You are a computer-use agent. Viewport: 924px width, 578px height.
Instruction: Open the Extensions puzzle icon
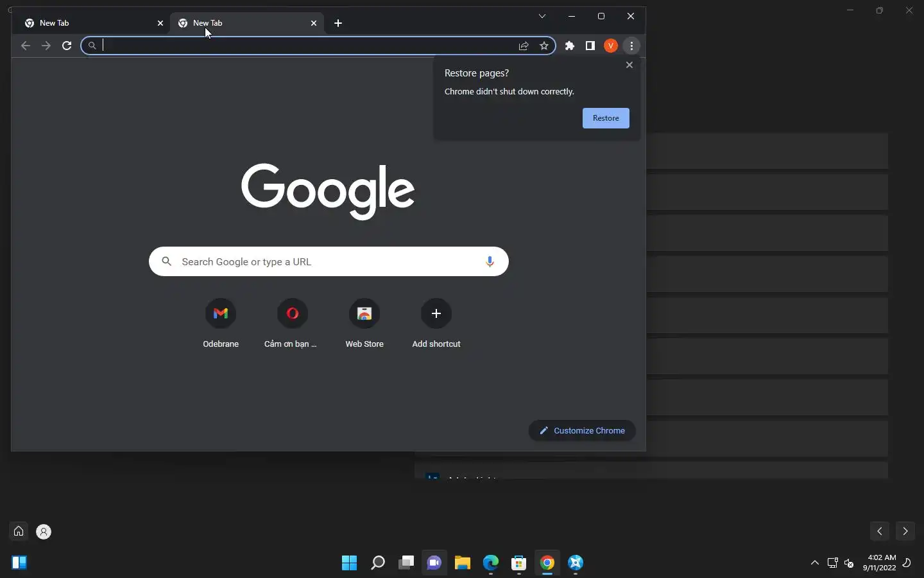[570, 46]
